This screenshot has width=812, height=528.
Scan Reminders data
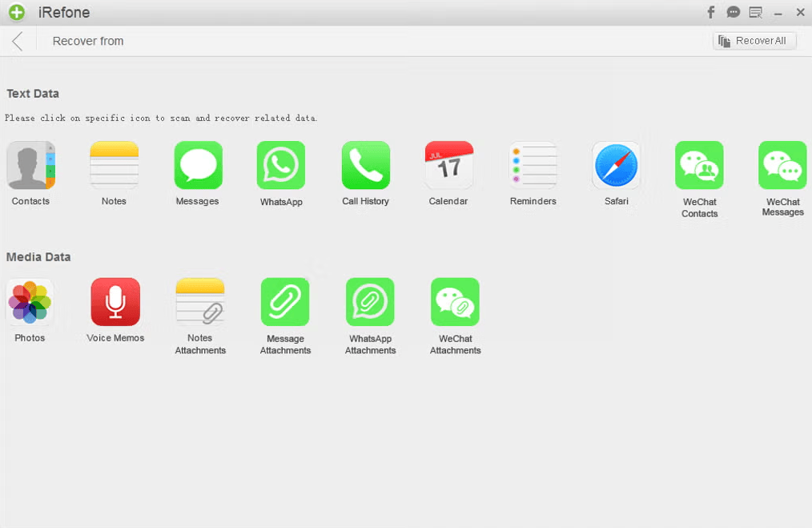(x=533, y=165)
